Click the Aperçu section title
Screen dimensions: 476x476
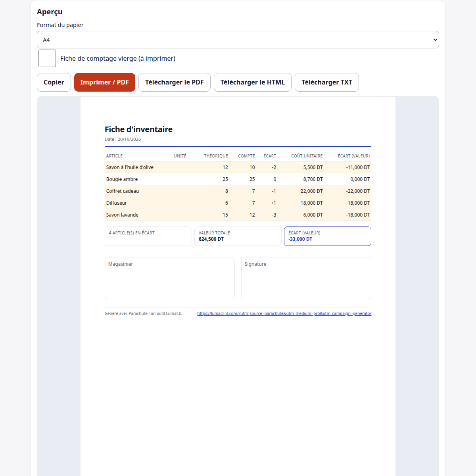tap(50, 12)
